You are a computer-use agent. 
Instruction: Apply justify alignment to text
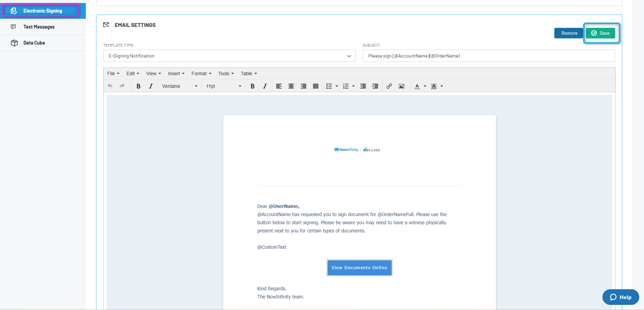click(x=316, y=86)
